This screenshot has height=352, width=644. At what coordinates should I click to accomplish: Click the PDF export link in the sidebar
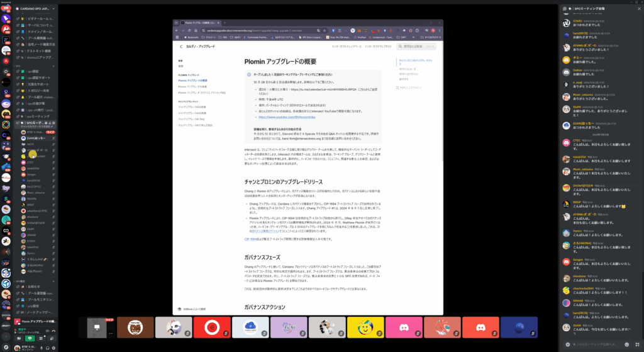409,88
